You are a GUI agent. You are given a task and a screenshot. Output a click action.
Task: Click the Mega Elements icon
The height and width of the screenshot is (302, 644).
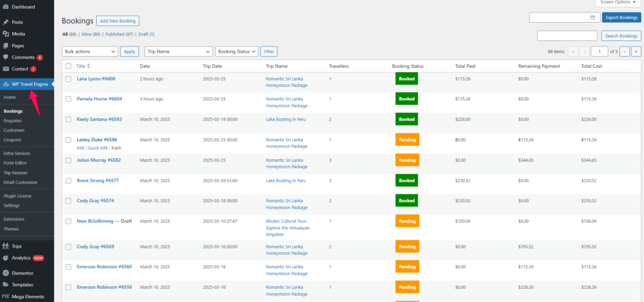click(x=6, y=296)
